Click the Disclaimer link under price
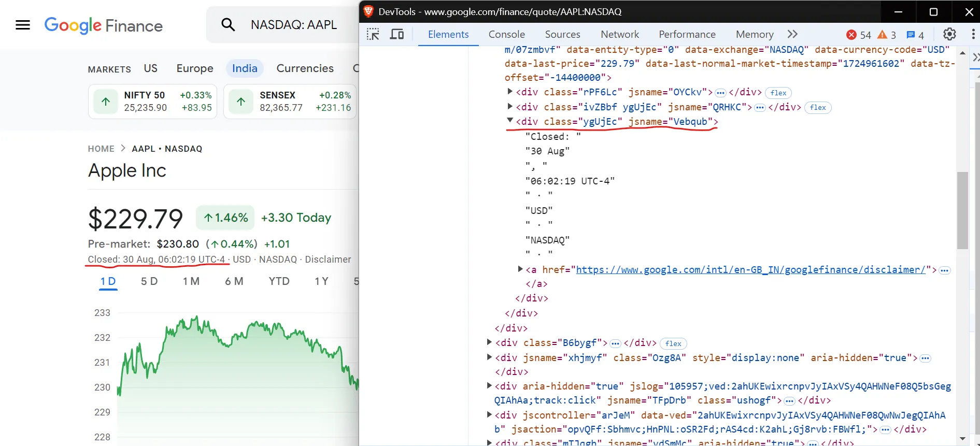Screen dimensions: 980x446 [x=328, y=260]
